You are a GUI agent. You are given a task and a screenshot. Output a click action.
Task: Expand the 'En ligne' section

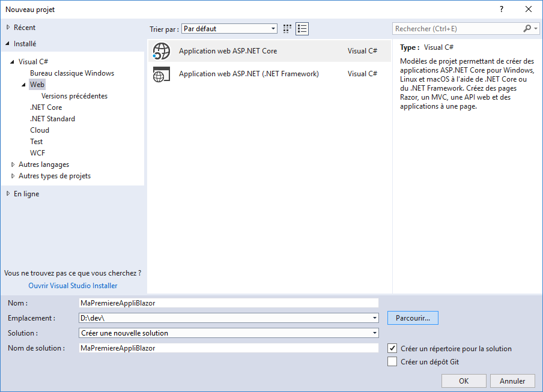(8, 194)
